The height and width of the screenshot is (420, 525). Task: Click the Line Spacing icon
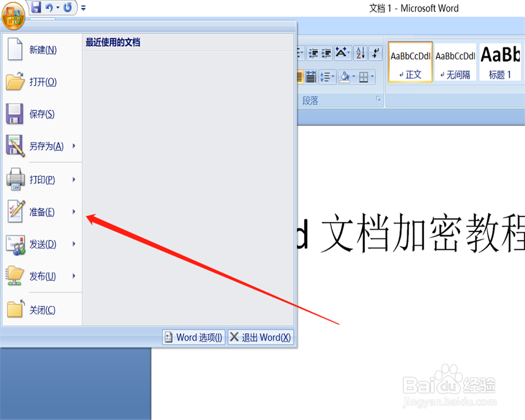324,77
